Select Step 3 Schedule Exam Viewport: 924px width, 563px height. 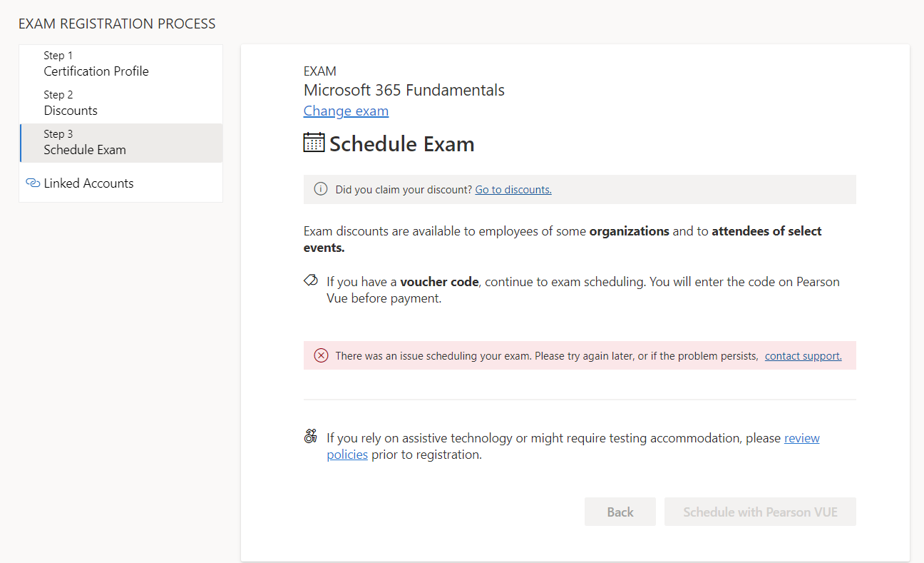coord(85,143)
